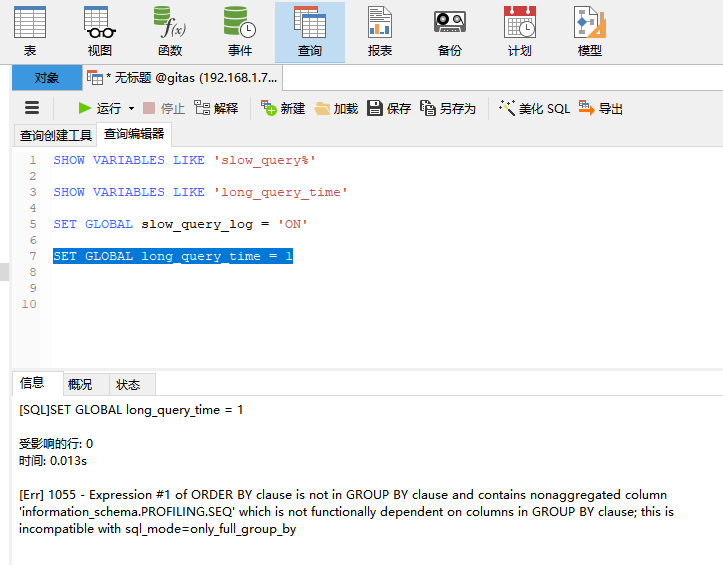Click the 'long_query_time' string on line 3

280,192
